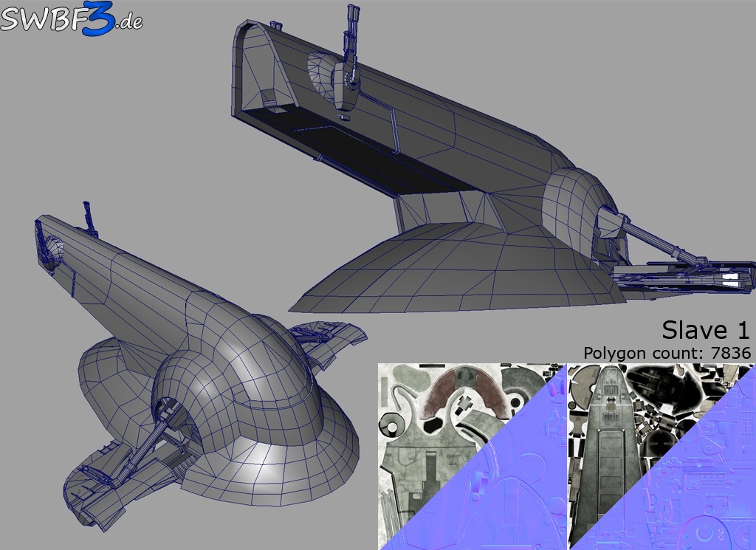Image resolution: width=756 pixels, height=550 pixels.
Task: Open the right fuselage texture map thumbnail
Action: (x=662, y=456)
